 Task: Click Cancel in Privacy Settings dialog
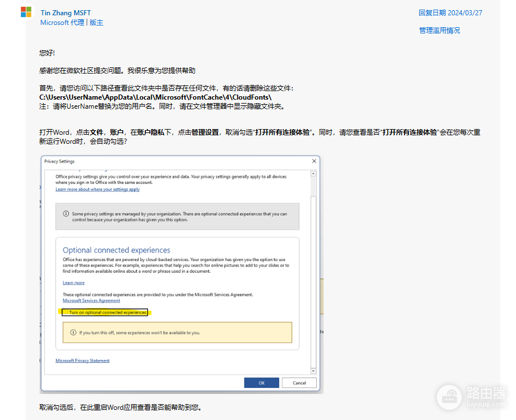tap(299, 383)
